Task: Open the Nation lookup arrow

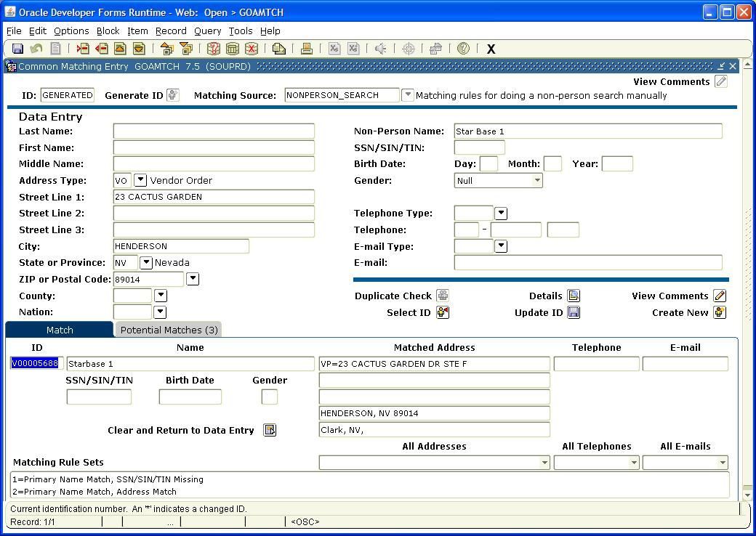Action: pyautogui.click(x=161, y=312)
